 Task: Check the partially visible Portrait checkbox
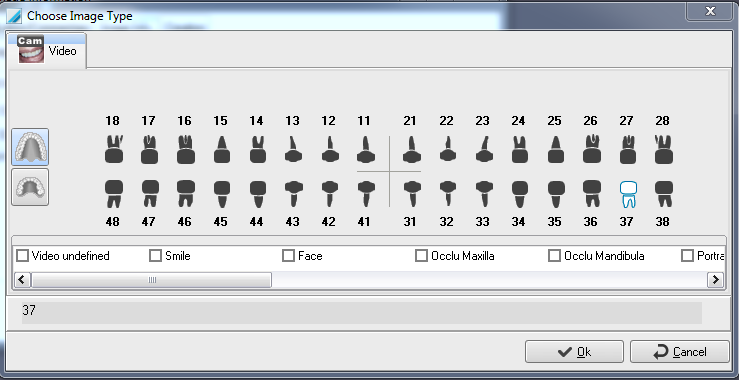688,256
